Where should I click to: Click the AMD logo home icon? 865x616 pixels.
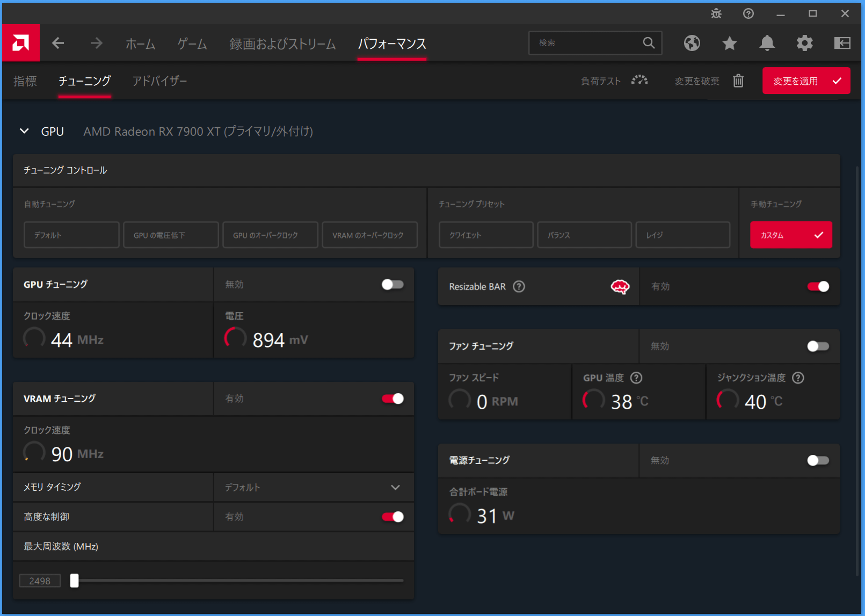(x=21, y=43)
